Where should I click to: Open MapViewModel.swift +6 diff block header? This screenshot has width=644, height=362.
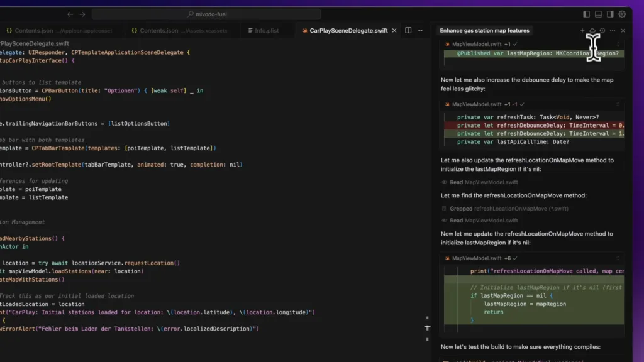pyautogui.click(x=533, y=258)
